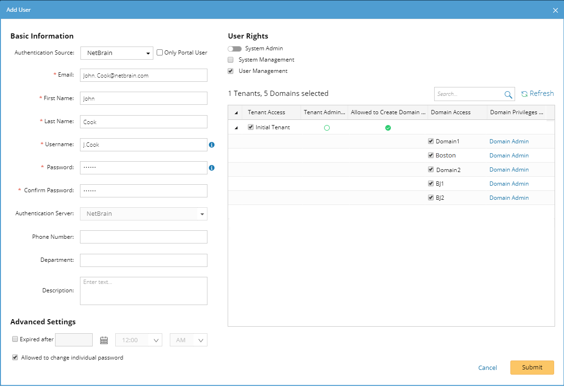Click the Refresh icon button

click(524, 94)
